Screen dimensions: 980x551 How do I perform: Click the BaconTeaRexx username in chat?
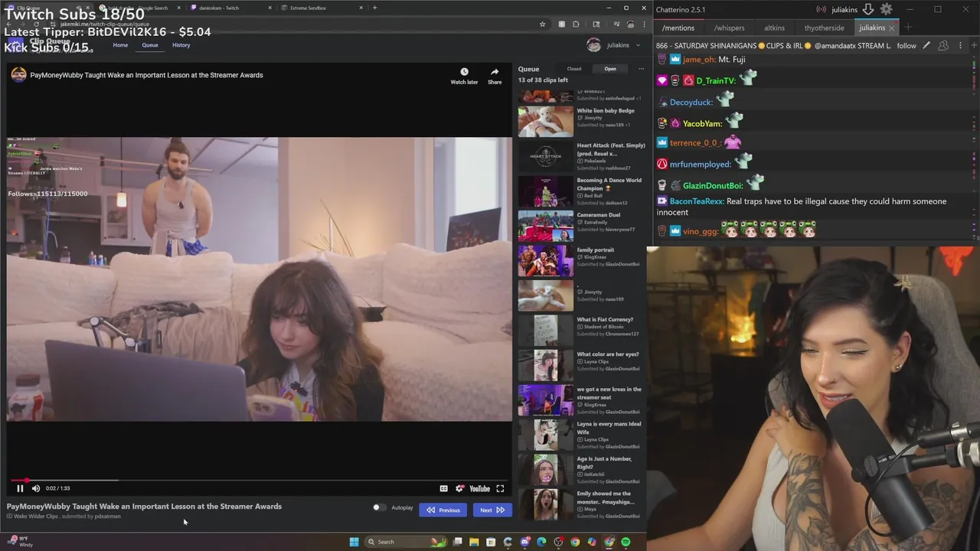[696, 201]
